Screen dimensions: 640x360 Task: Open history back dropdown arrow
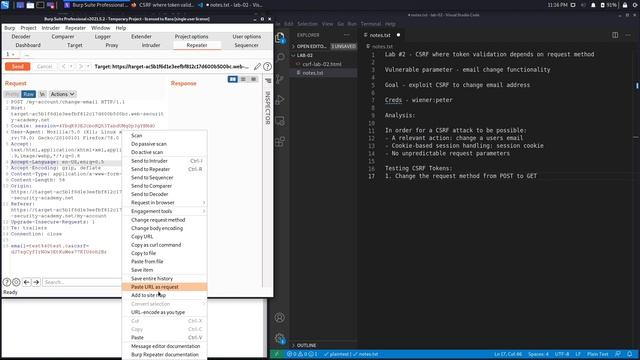(x=71, y=66)
